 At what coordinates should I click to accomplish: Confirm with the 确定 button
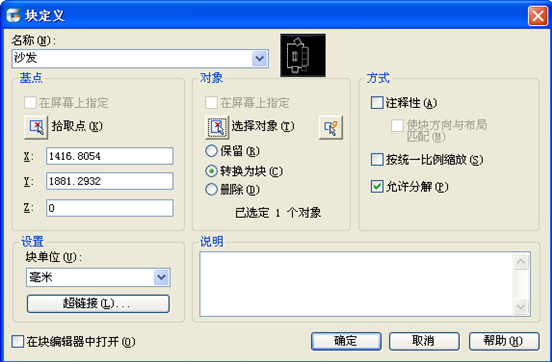(x=346, y=341)
